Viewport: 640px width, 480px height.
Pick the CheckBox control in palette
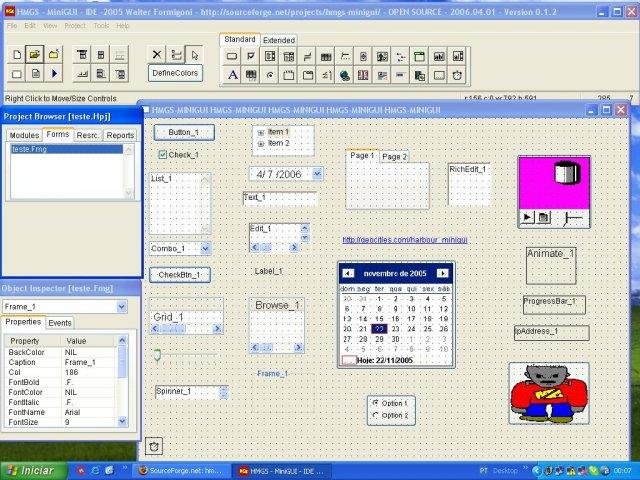251,56
